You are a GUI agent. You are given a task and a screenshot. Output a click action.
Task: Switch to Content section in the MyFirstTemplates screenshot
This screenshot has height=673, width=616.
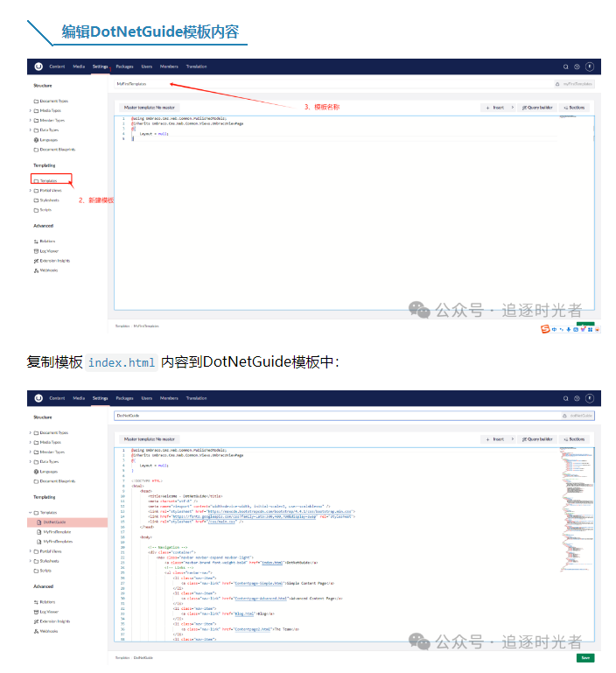click(57, 67)
